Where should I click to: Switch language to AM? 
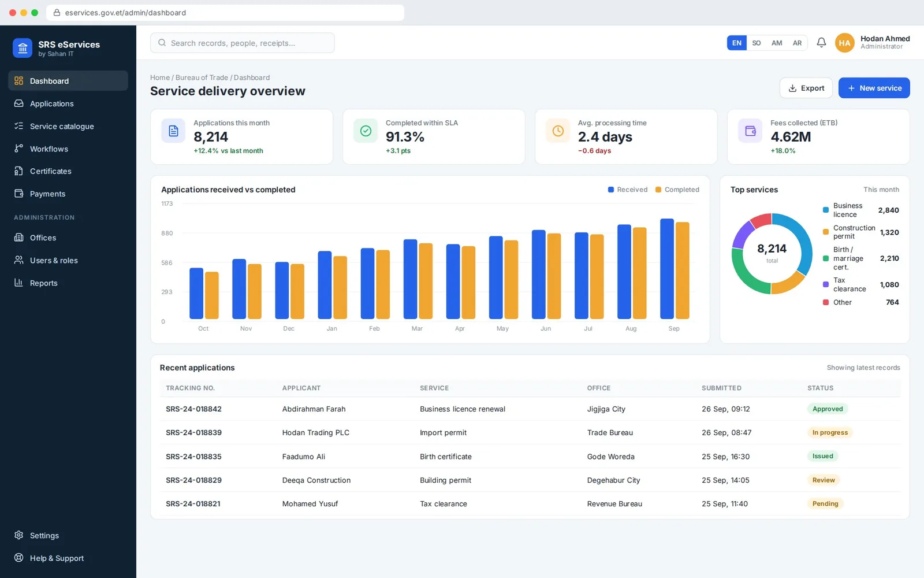[x=777, y=43]
